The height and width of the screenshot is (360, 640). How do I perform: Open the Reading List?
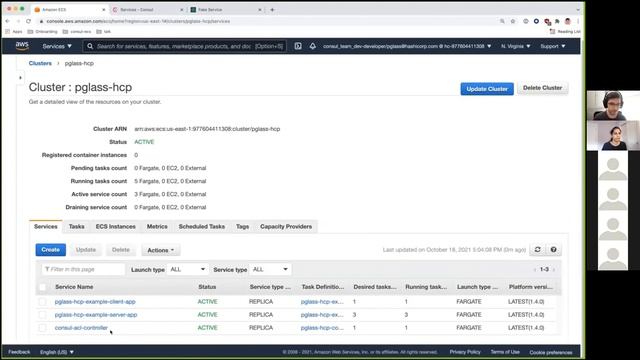(x=565, y=31)
